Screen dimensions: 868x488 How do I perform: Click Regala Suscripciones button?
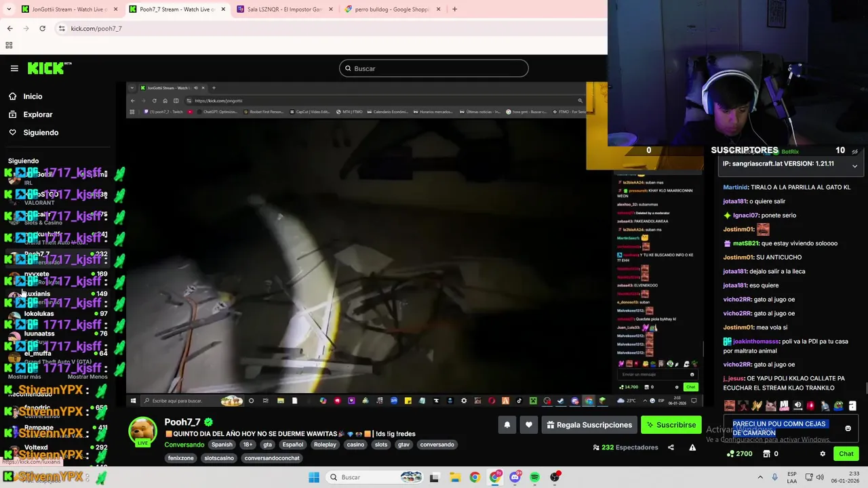point(589,425)
